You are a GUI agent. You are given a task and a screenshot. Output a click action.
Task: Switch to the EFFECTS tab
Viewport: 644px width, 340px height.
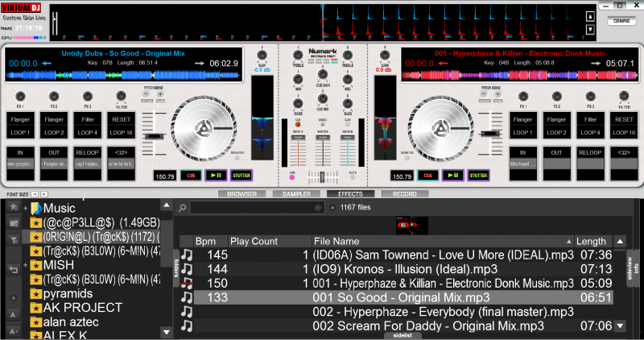tap(350, 193)
